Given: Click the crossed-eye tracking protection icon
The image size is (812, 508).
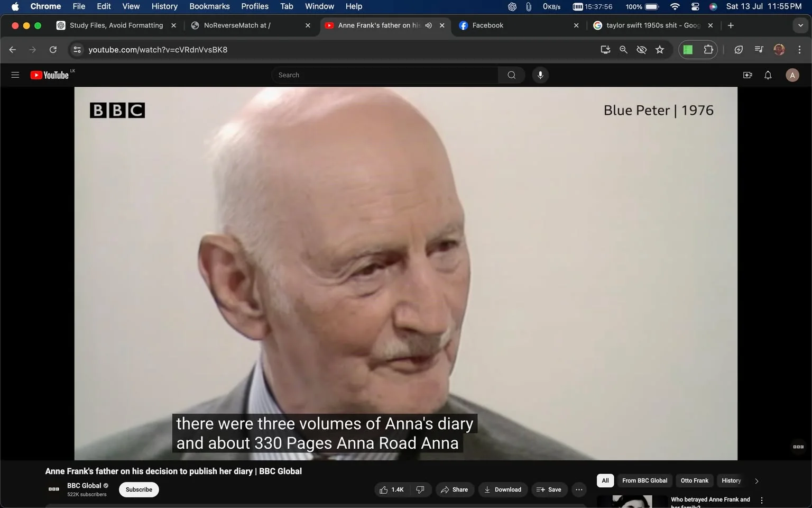Looking at the screenshot, I should pos(642,50).
